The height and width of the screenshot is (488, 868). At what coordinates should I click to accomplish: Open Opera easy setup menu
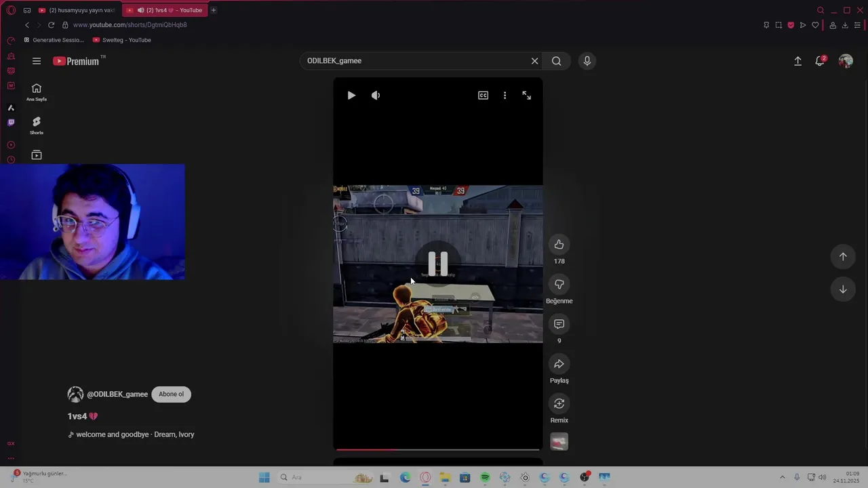point(857,25)
